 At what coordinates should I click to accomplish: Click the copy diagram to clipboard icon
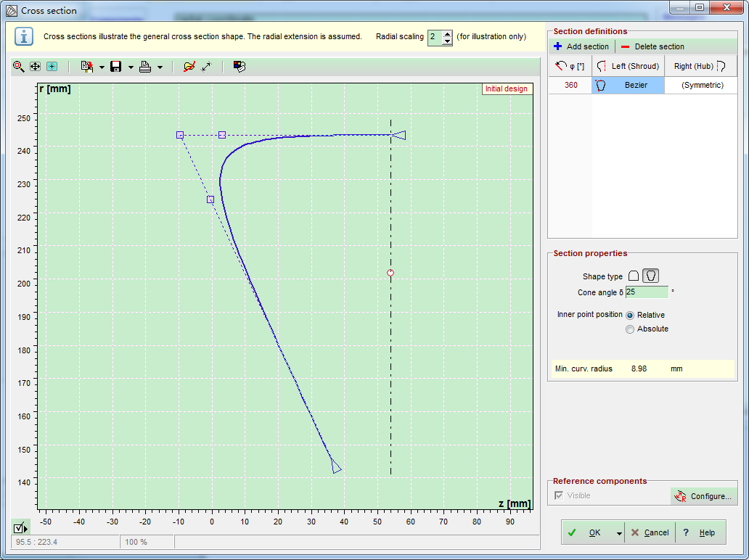87,66
